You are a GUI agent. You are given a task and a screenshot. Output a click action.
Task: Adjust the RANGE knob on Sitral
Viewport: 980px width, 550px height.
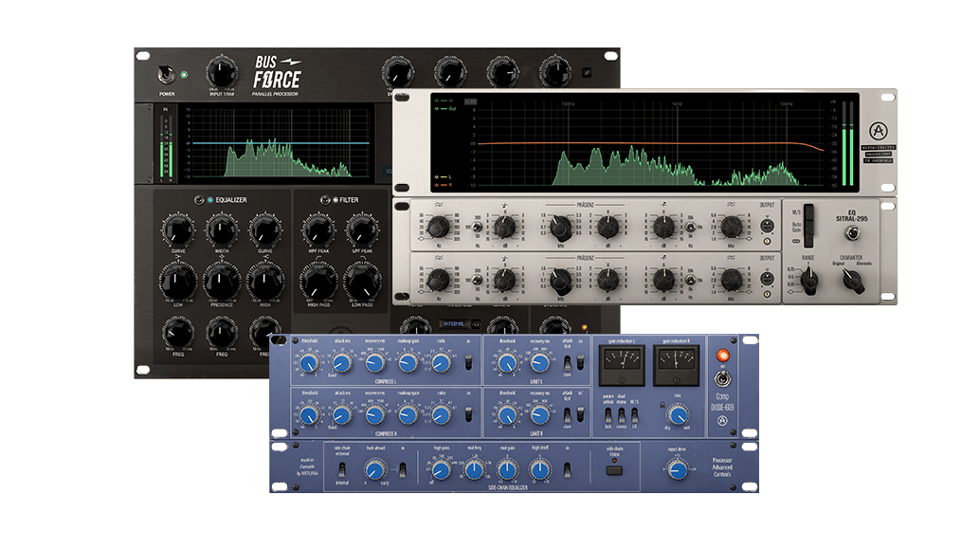coord(808,283)
